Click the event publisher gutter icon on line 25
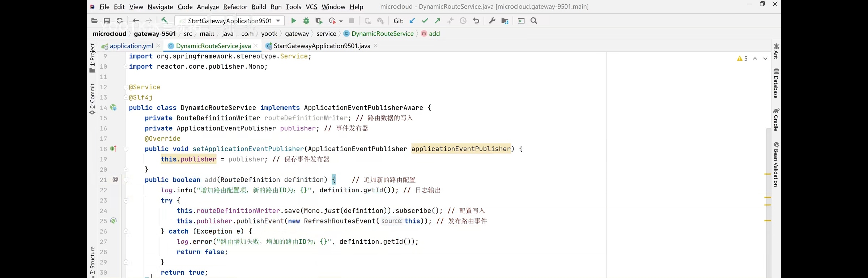The width and height of the screenshot is (868, 278). pos(114,221)
